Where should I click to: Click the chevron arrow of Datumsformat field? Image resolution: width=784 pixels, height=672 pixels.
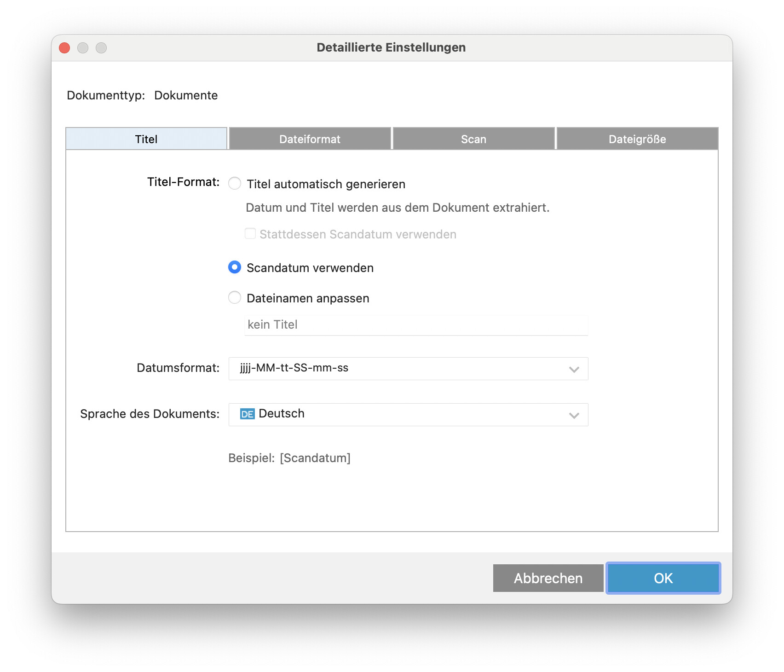coord(574,369)
